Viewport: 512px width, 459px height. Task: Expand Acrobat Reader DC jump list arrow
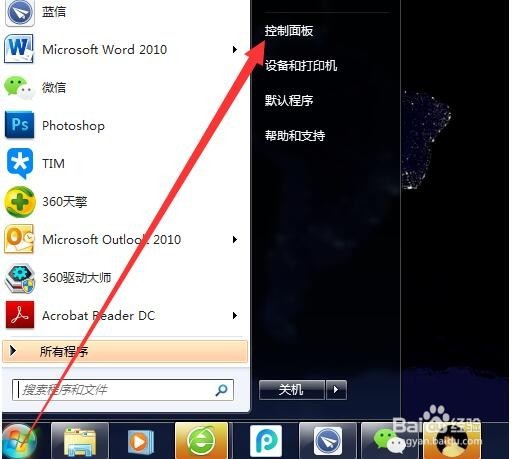(235, 315)
